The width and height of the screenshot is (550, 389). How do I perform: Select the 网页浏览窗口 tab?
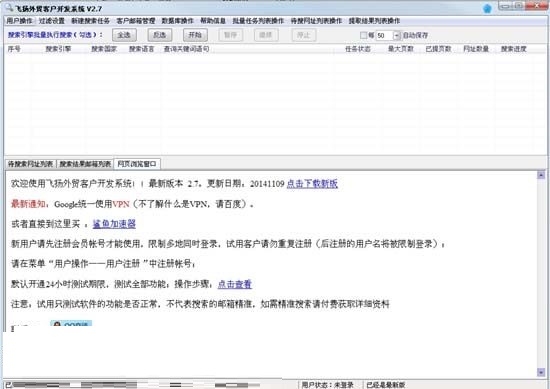click(x=137, y=164)
